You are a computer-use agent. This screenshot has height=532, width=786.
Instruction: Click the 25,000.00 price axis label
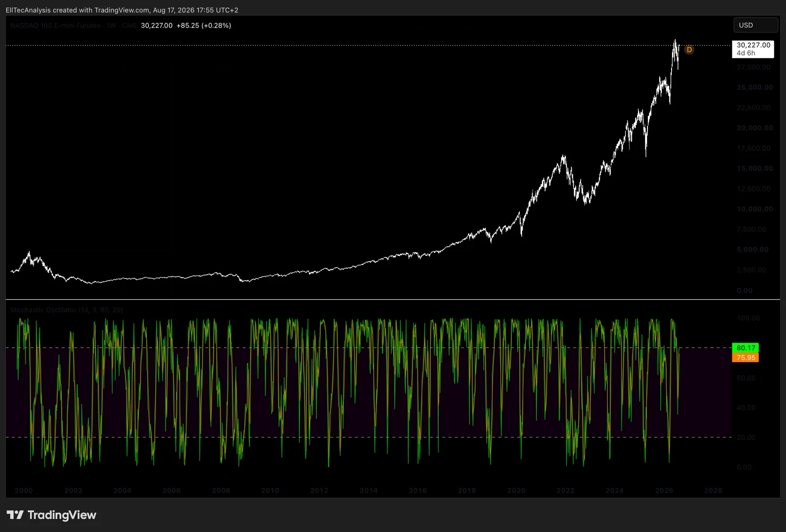click(755, 87)
